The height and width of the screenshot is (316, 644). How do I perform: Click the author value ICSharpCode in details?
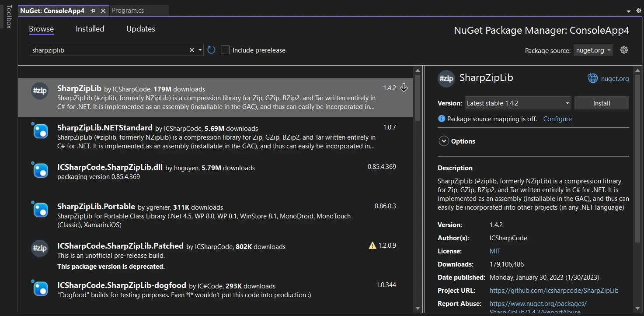[508, 238]
